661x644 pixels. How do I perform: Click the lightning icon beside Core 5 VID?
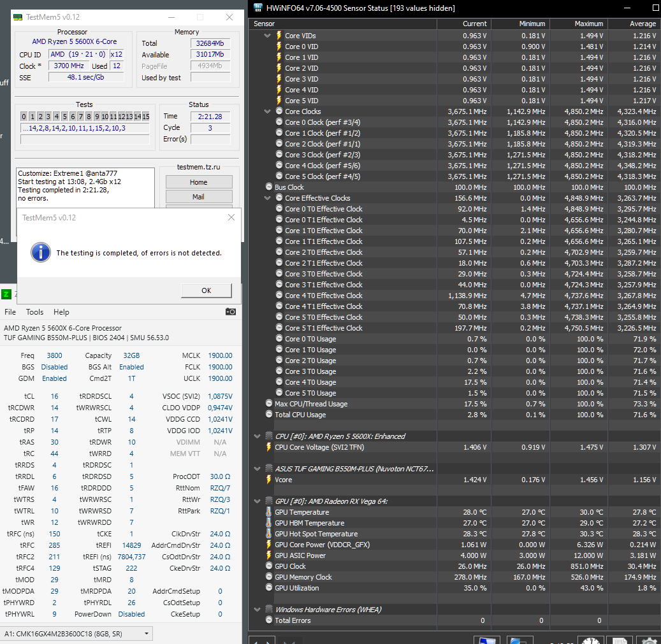(x=279, y=100)
